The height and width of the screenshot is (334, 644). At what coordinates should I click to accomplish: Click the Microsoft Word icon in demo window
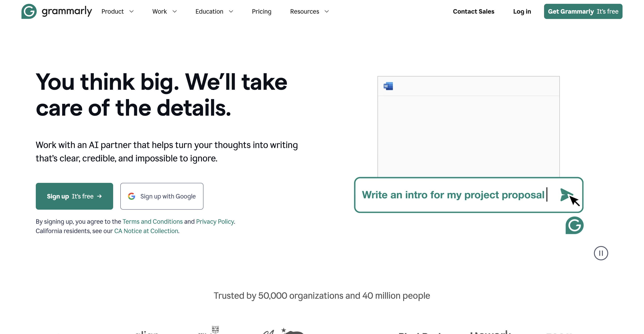tap(388, 86)
